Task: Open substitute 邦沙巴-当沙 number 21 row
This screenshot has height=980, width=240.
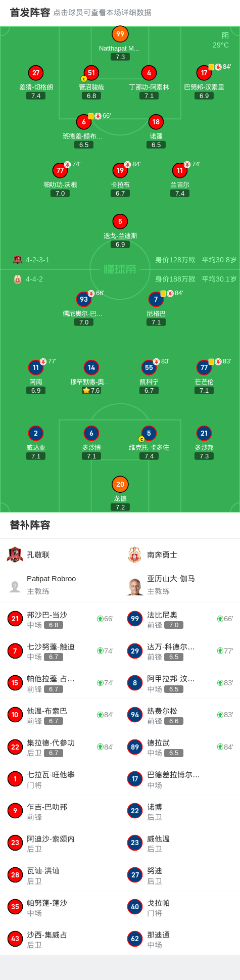Action: pyautogui.click(x=60, y=619)
